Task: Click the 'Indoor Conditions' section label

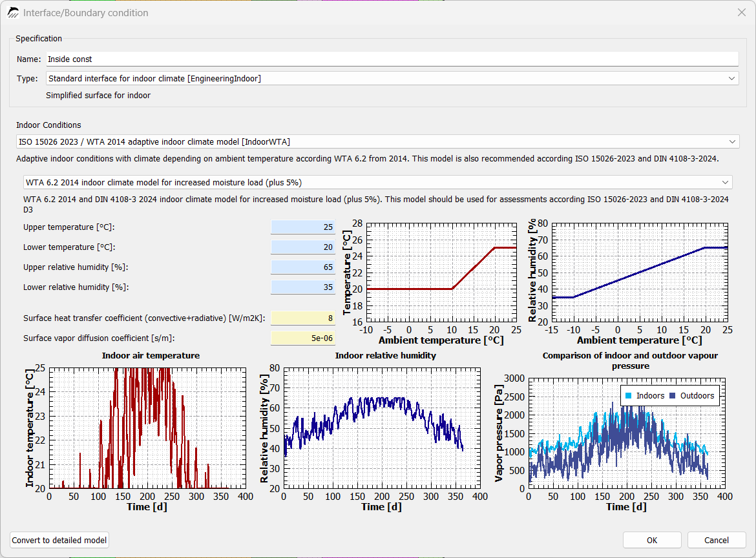Action: pyautogui.click(x=48, y=125)
